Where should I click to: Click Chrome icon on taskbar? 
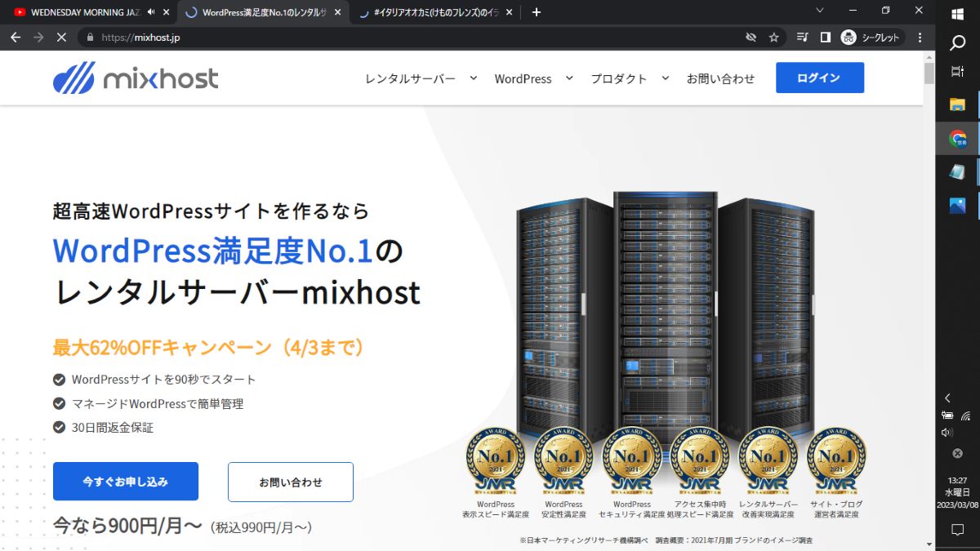click(958, 139)
